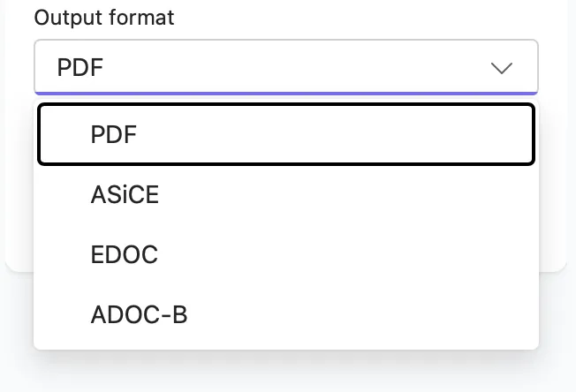Choose the last option, ADOC-B
576x392 pixels.
(x=139, y=314)
